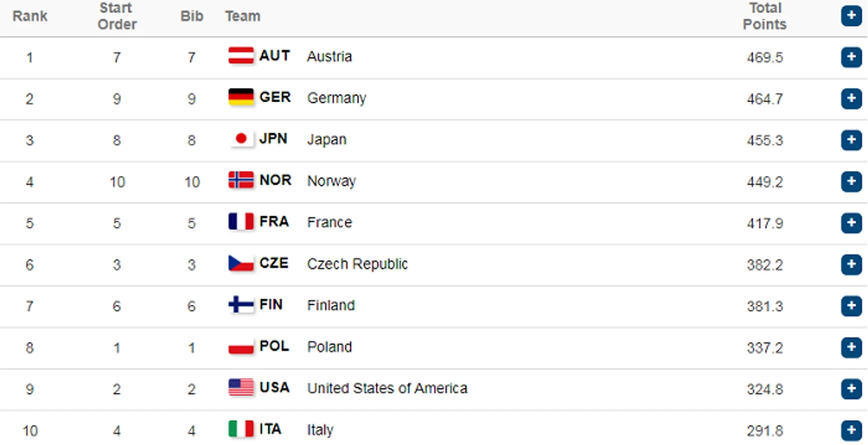The width and height of the screenshot is (868, 445).
Task: Sort by Total Points column header
Action: [x=765, y=16]
